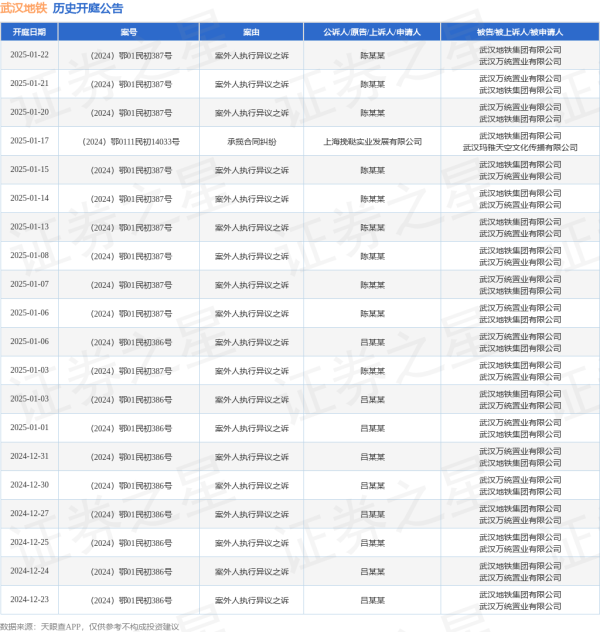Viewport: 600px width, 632px height.
Task: Click plaintiff 吕某某 in the 2024-12-23 row
Action: pyautogui.click(x=373, y=600)
